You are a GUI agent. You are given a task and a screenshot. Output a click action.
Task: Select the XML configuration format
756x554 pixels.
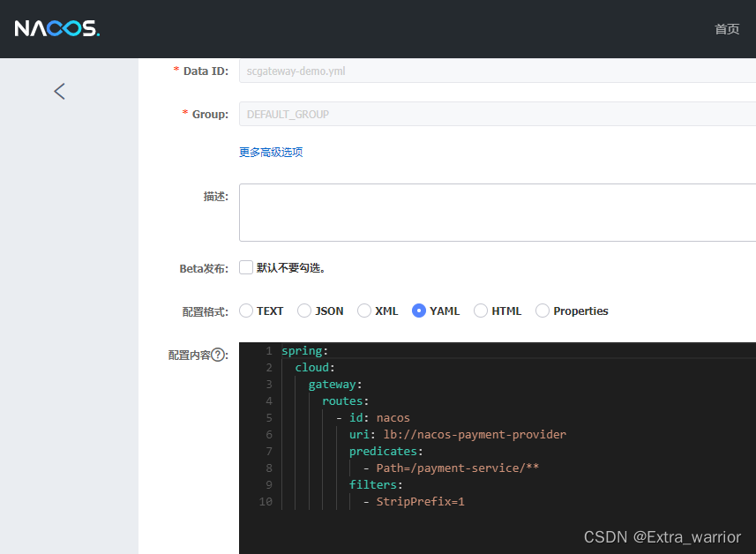coord(364,311)
